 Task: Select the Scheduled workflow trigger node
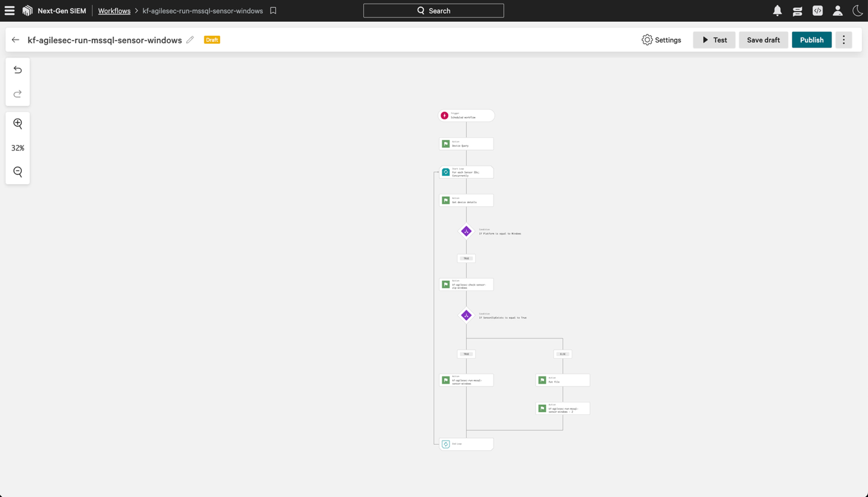point(466,115)
